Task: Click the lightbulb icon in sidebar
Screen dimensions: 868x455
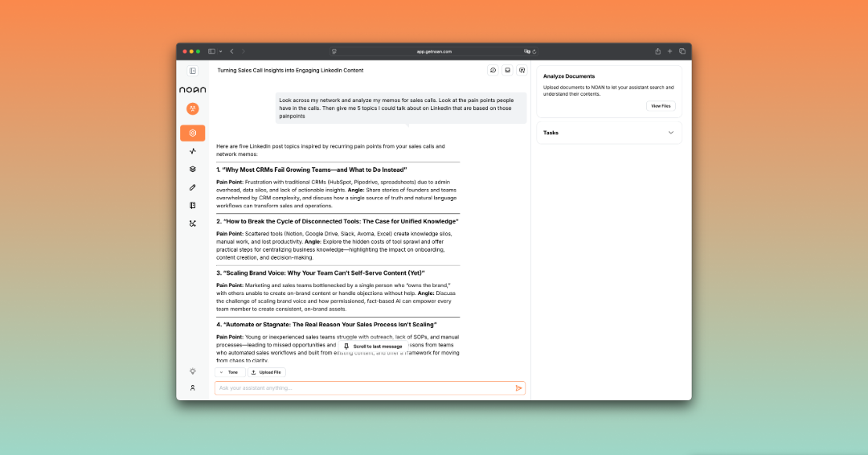Action: 192,371
